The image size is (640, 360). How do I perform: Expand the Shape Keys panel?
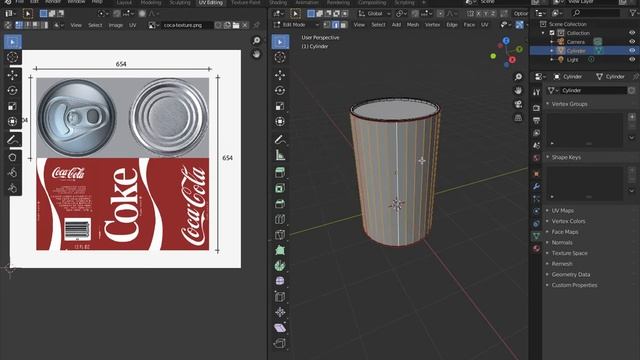click(x=566, y=157)
